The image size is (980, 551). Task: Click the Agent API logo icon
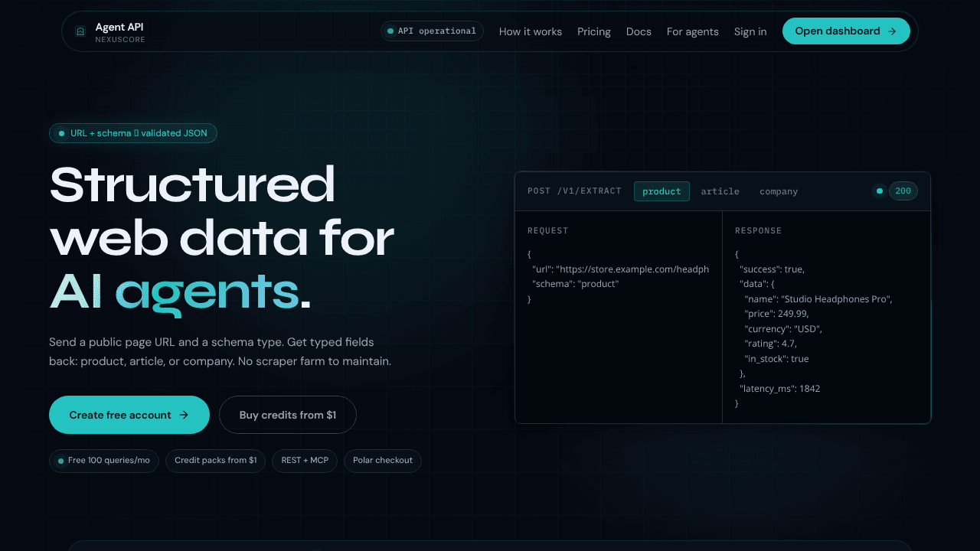[80, 31]
